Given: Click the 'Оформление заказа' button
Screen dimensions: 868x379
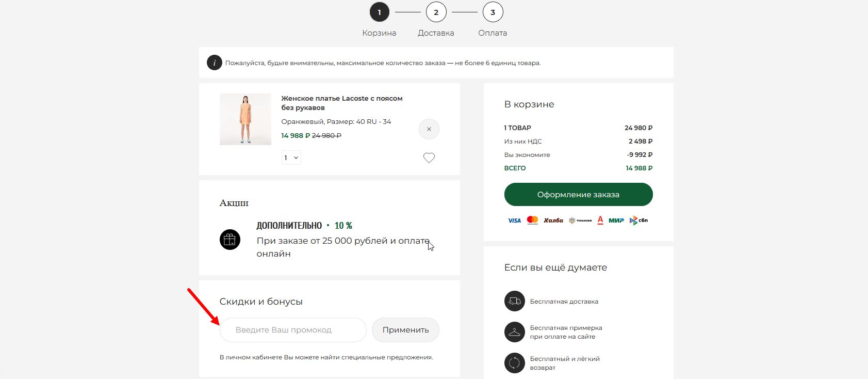Looking at the screenshot, I should click(578, 195).
